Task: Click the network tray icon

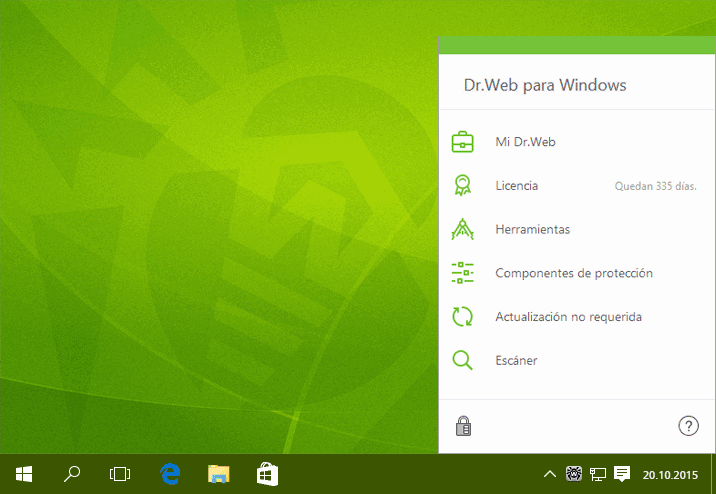Action: coord(597,475)
